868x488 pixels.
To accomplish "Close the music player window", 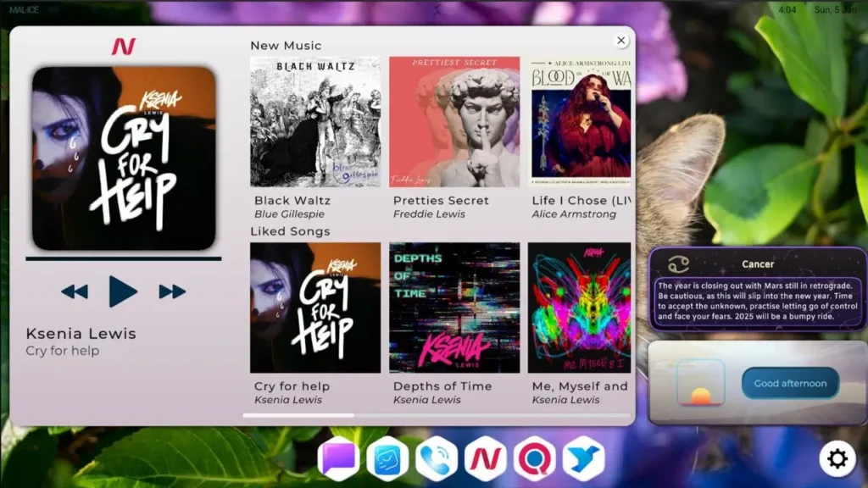I will [621, 41].
